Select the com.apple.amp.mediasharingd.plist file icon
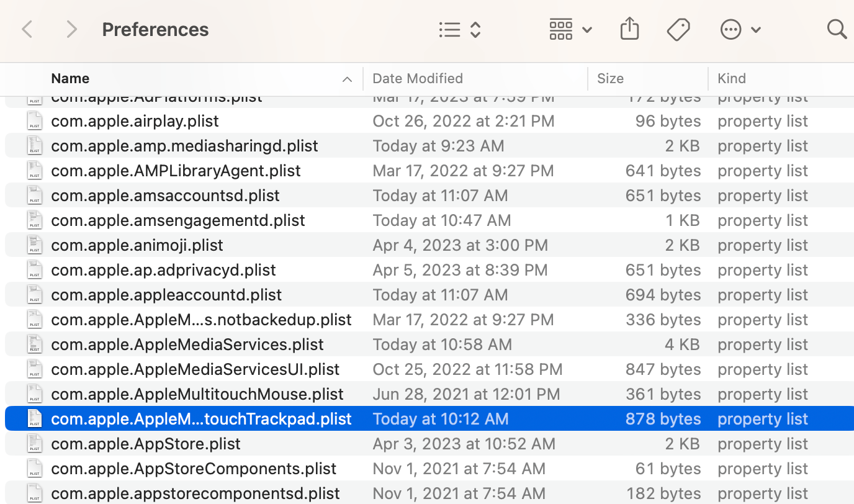 (35, 146)
